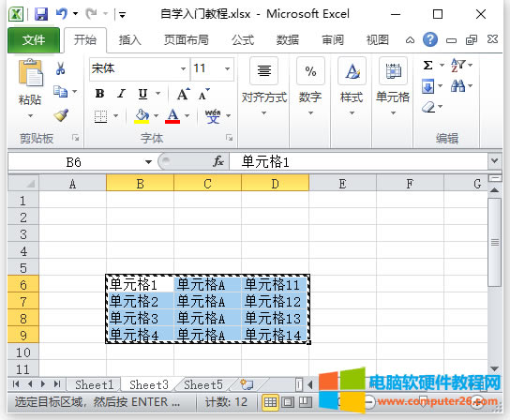Click the Insert Function fx icon
Viewport: 510px width, 420px height.
218,161
